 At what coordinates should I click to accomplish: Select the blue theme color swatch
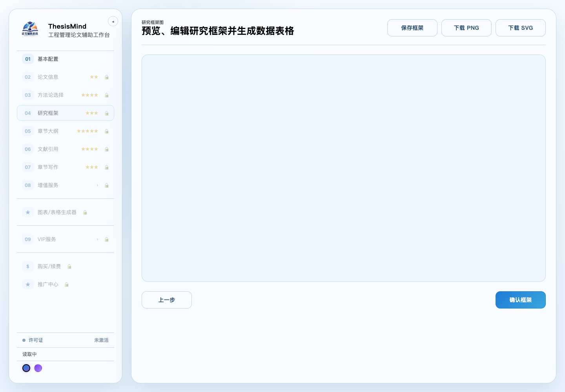[26, 368]
